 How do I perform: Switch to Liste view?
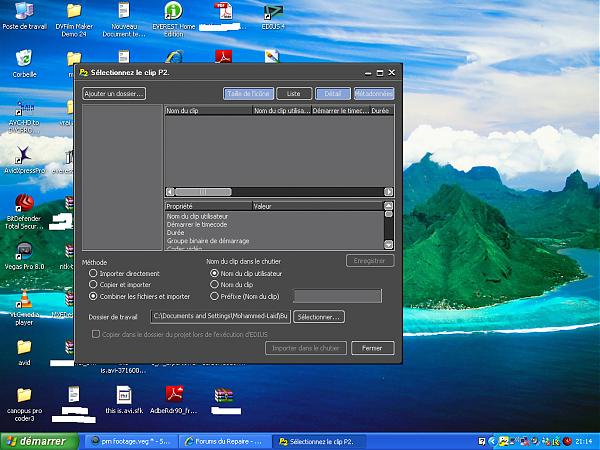293,93
